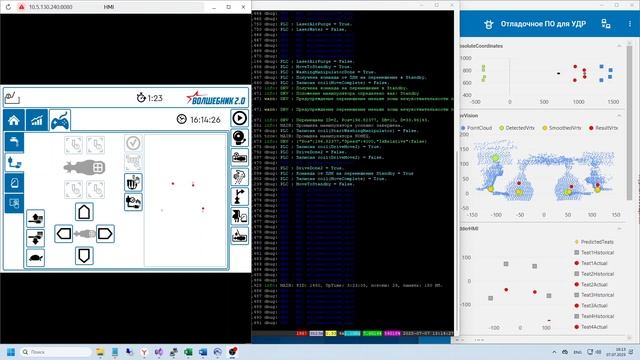Move manipulator left with the left arrow
The width and height of the screenshot is (640, 360).
click(x=64, y=234)
